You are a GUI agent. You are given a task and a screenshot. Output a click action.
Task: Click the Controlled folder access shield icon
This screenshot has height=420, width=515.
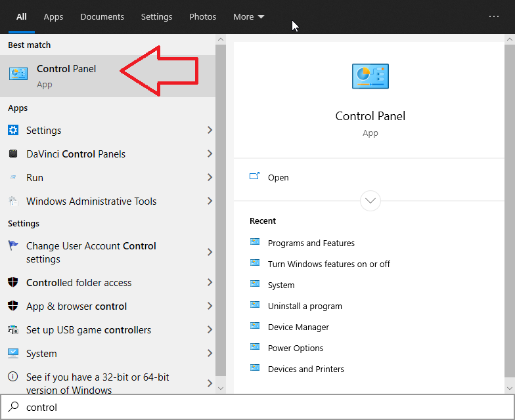coord(13,282)
